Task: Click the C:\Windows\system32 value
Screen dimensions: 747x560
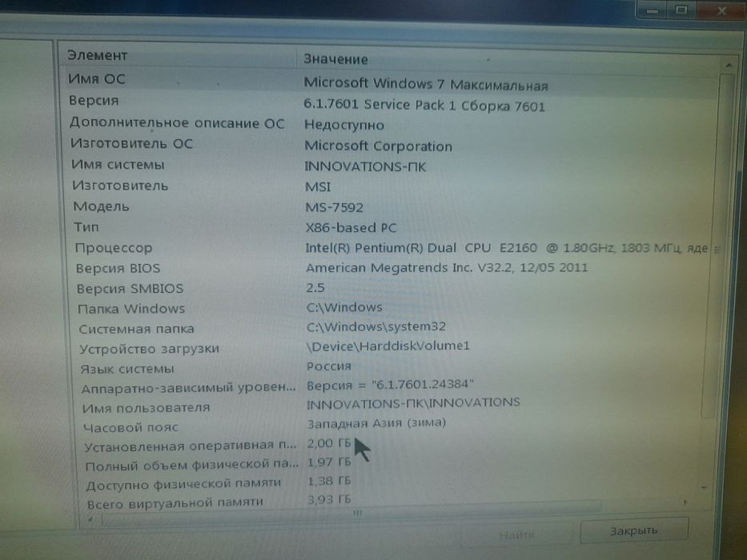Action: click(376, 326)
